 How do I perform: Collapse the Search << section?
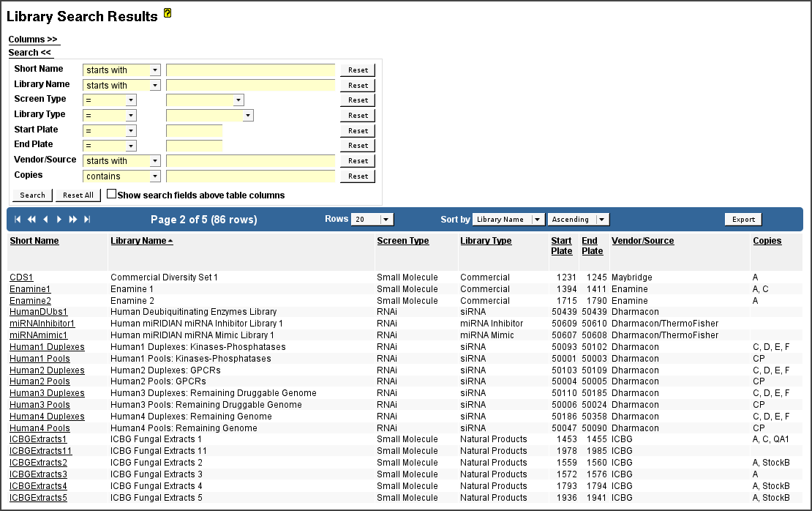(x=30, y=52)
